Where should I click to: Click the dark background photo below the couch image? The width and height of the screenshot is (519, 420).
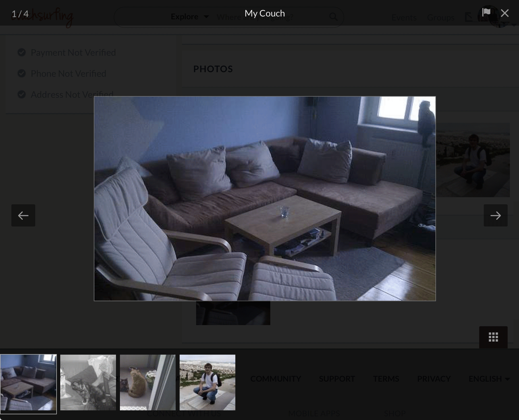tap(233, 313)
